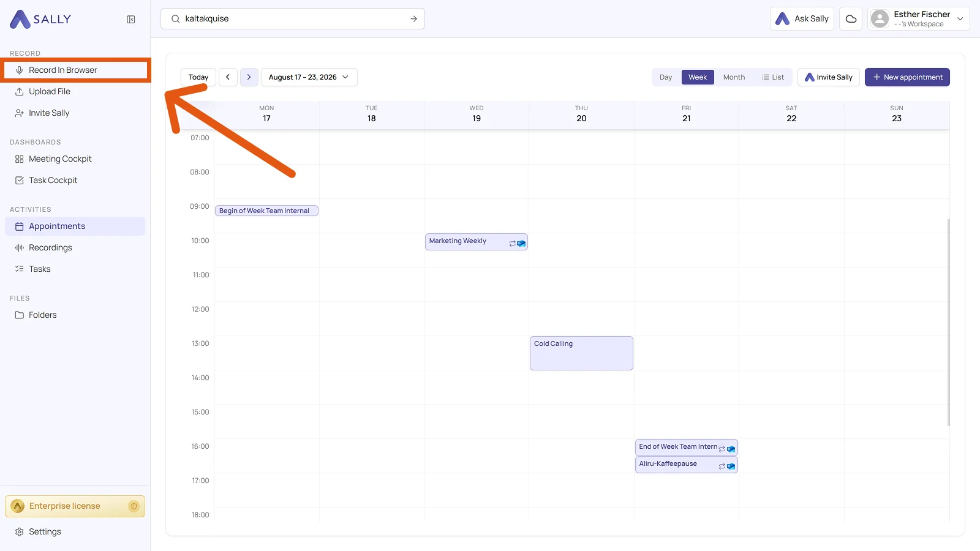Screen dimensions: 980x551
Task: Open the Cold Calling appointment
Action: [x=581, y=353]
